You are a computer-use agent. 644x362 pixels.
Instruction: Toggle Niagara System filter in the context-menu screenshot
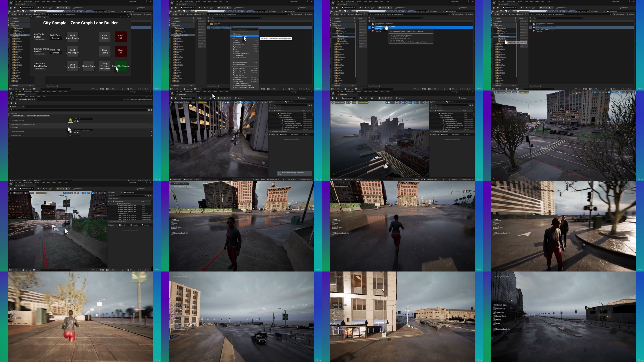coord(201,21)
